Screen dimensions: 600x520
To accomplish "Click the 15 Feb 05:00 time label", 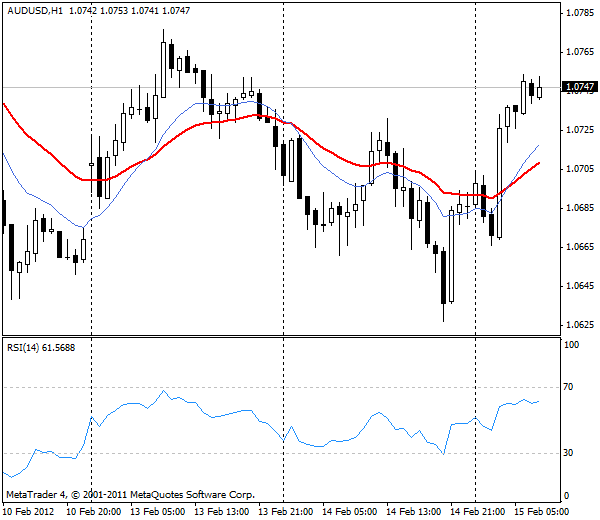I will [541, 512].
